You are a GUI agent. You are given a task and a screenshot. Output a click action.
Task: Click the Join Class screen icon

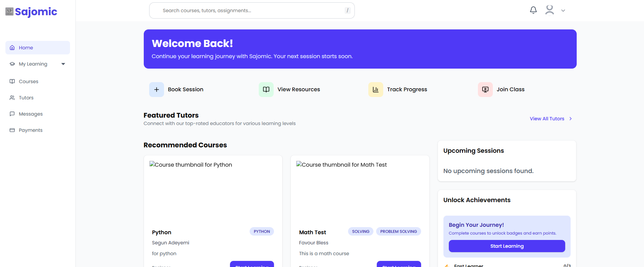click(485, 90)
